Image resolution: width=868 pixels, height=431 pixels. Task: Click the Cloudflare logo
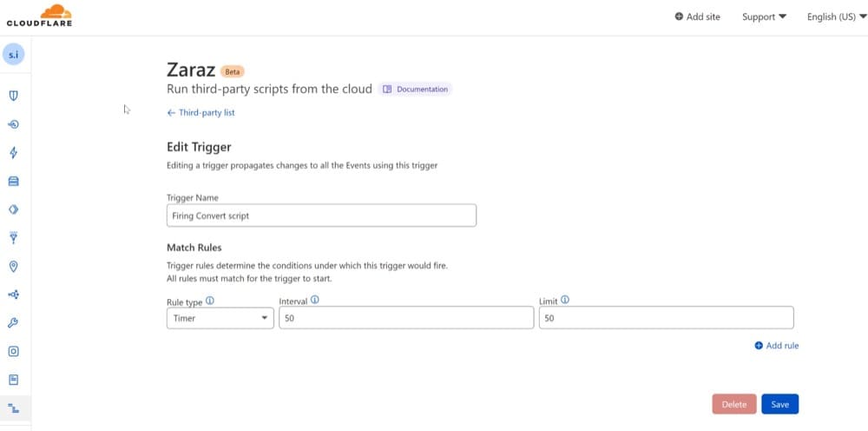(39, 16)
